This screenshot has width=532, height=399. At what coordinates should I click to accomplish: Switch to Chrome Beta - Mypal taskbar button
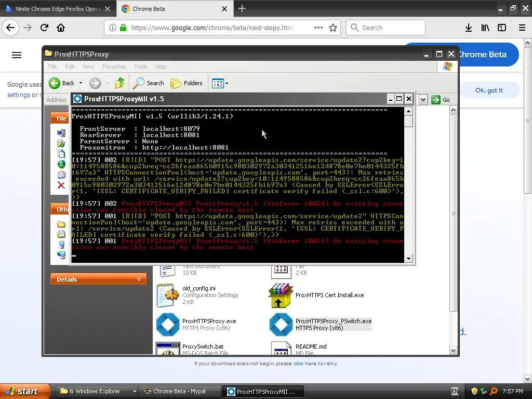[x=180, y=391]
